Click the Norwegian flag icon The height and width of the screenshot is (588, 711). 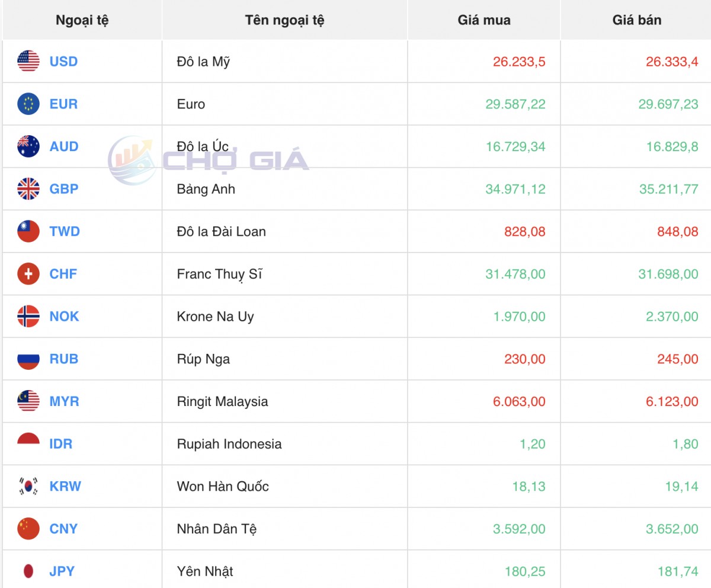tap(28, 317)
